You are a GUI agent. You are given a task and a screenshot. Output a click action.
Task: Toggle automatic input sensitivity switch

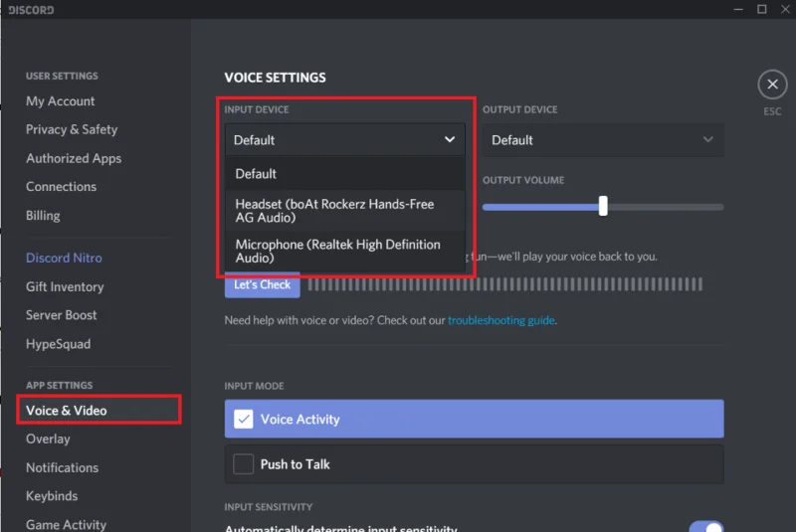coord(706,526)
